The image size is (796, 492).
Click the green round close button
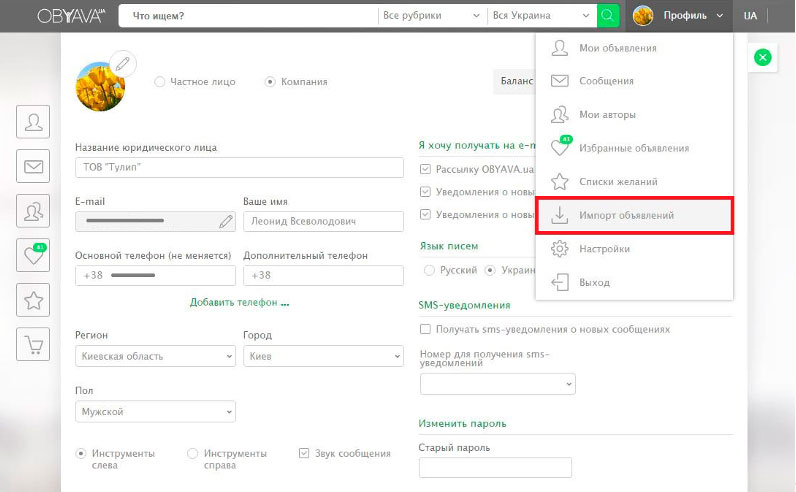tap(763, 58)
